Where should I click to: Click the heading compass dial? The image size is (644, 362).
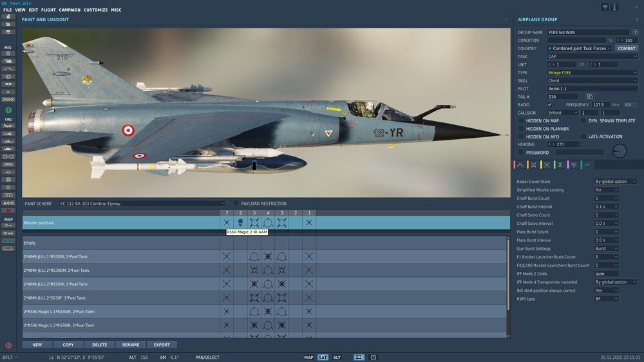(620, 151)
